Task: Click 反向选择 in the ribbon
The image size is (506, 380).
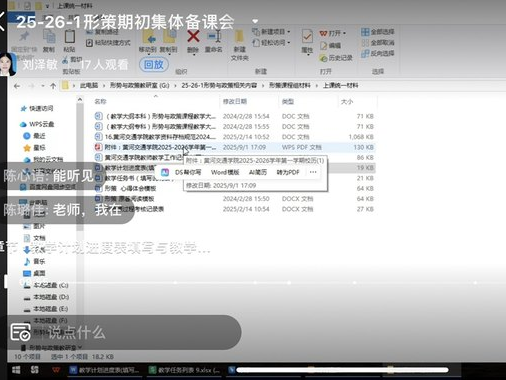Action: (x=378, y=53)
